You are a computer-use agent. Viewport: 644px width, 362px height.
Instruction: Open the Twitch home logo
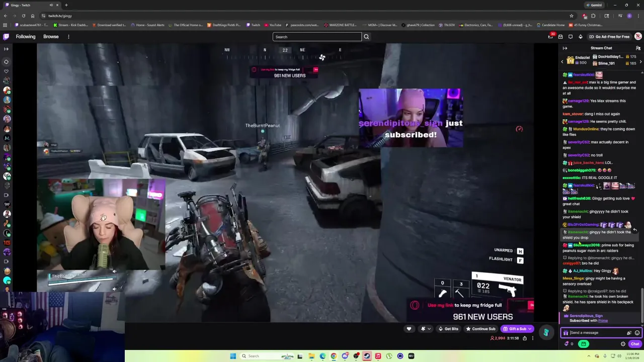click(6, 37)
